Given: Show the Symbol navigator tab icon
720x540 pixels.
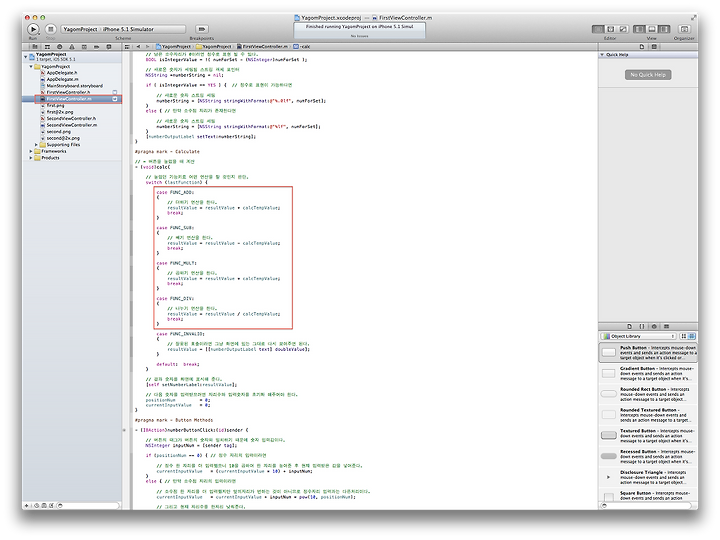Looking at the screenshot, I should coord(47,46).
